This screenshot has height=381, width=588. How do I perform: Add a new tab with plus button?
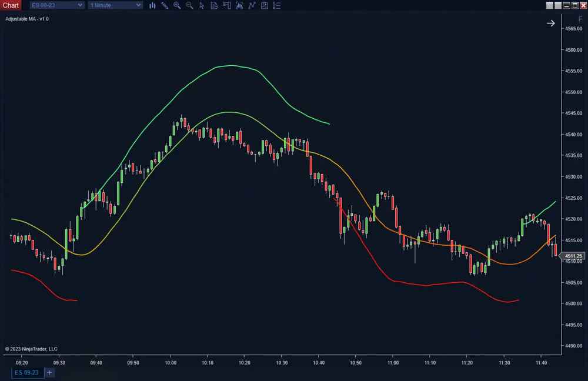click(x=49, y=372)
